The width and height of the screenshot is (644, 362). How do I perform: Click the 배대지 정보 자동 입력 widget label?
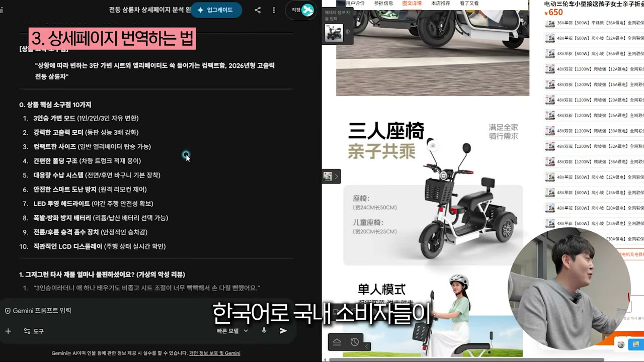pyautogui.click(x=338, y=15)
